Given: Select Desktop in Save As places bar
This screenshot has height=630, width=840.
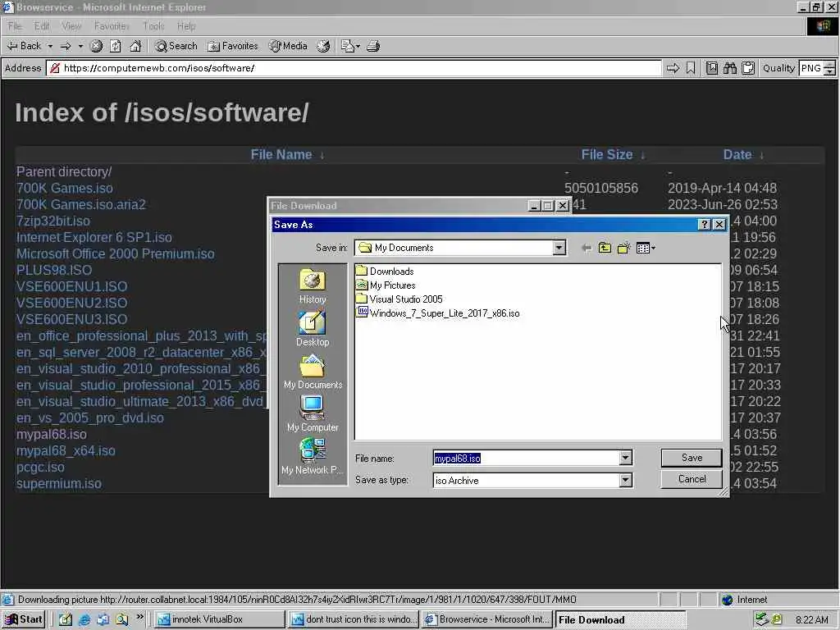Looking at the screenshot, I should (313, 330).
